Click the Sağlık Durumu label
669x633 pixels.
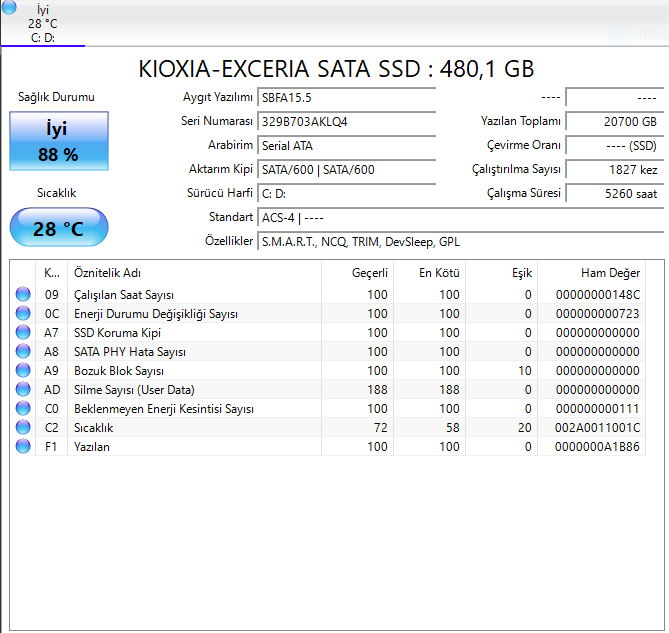point(56,97)
